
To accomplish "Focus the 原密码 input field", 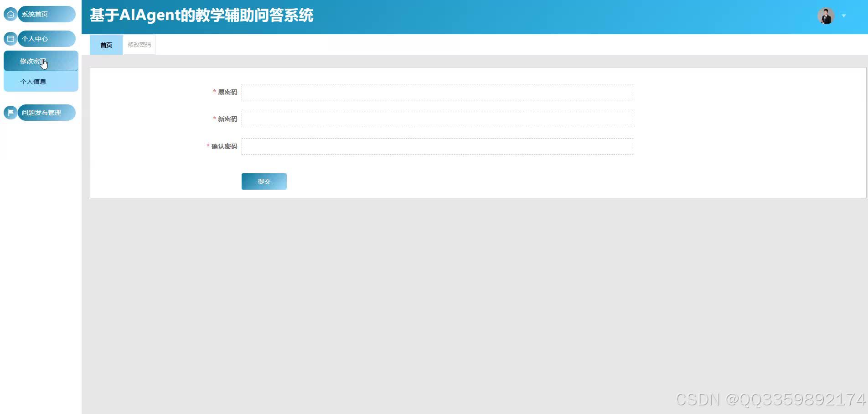I will click(437, 92).
